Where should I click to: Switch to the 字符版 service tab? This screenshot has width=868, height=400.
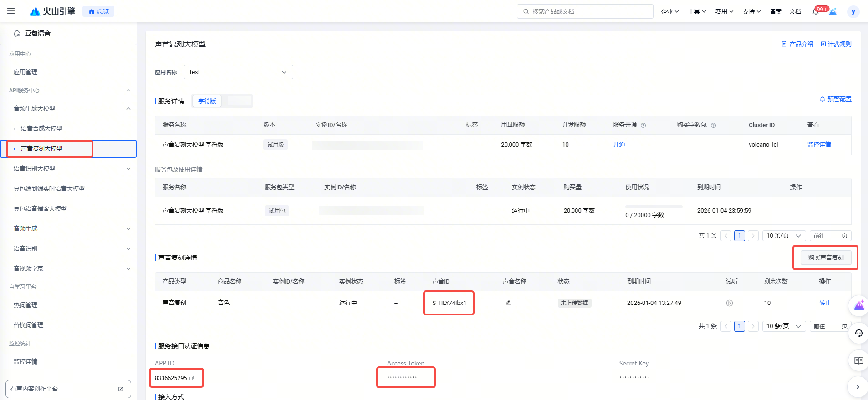click(x=207, y=101)
